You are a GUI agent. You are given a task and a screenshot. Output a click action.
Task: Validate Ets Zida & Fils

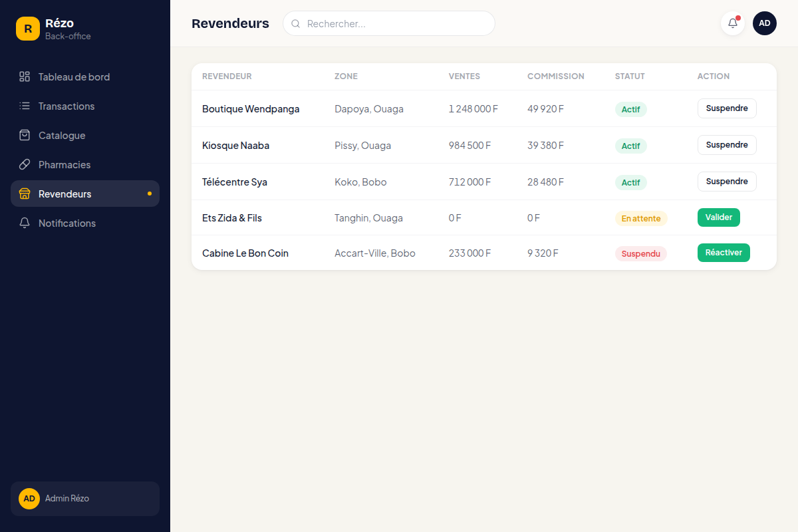click(719, 217)
